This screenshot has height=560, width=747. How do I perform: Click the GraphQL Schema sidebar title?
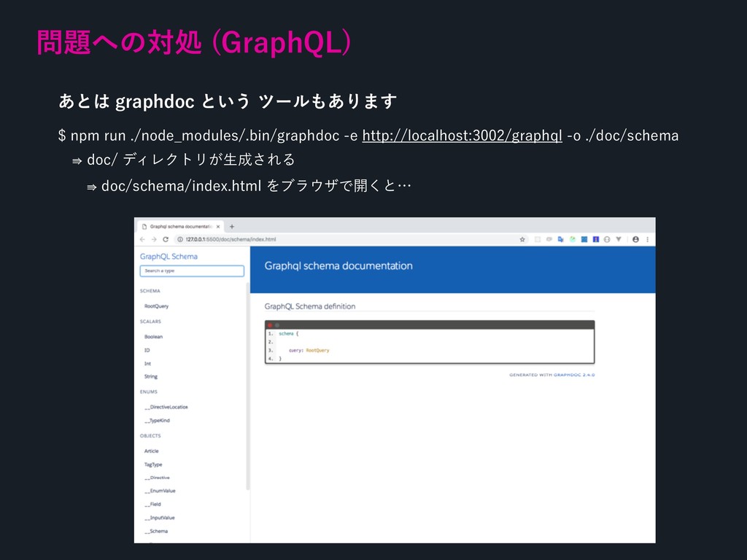[x=169, y=257]
